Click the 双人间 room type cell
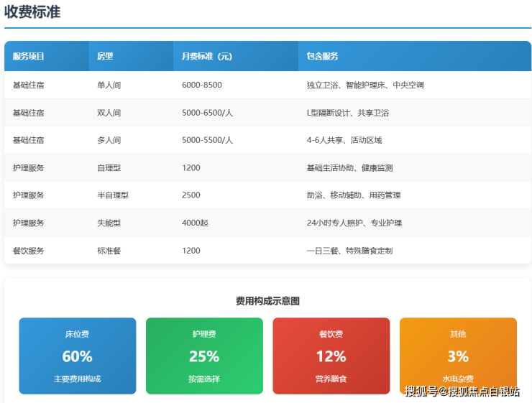The height and width of the screenshot is (403, 532). (x=109, y=113)
